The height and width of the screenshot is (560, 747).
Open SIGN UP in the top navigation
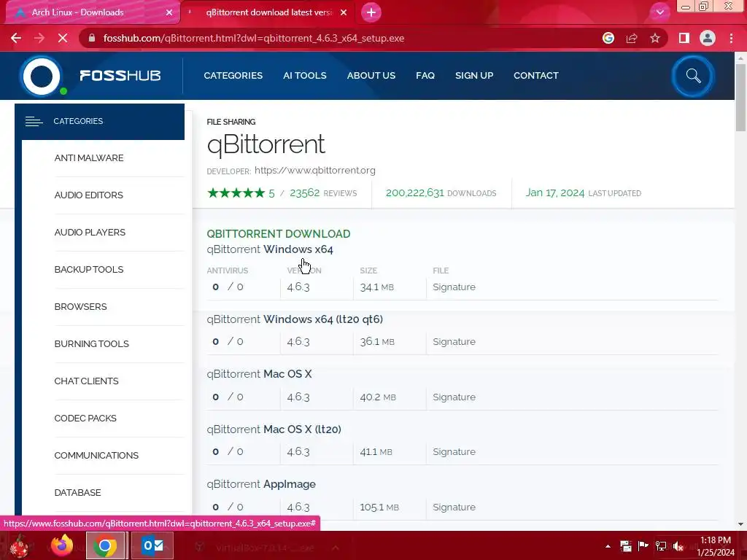coord(474,76)
